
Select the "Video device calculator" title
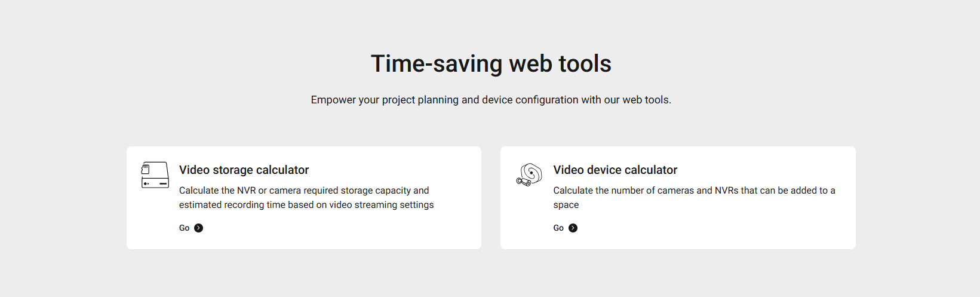pyautogui.click(x=615, y=170)
